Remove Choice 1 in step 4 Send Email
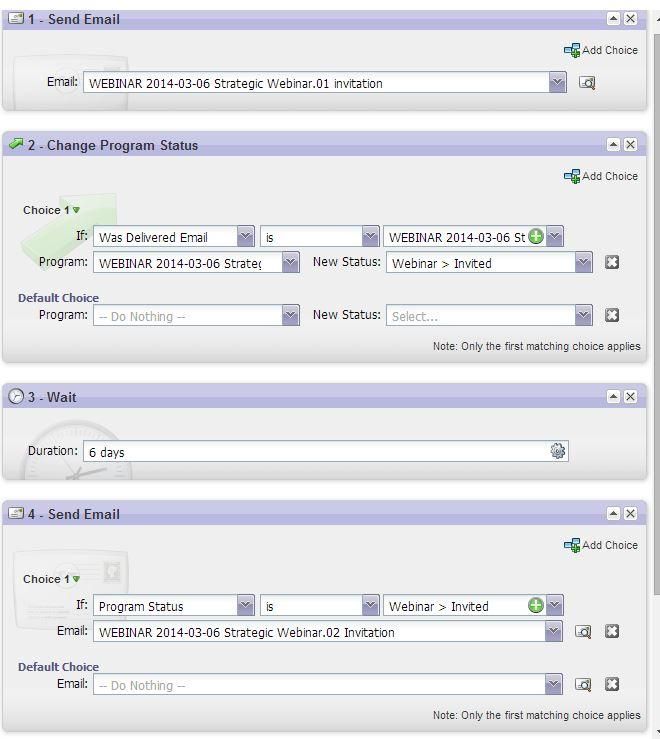Image resolution: width=660 pixels, height=739 pixels. (612, 632)
